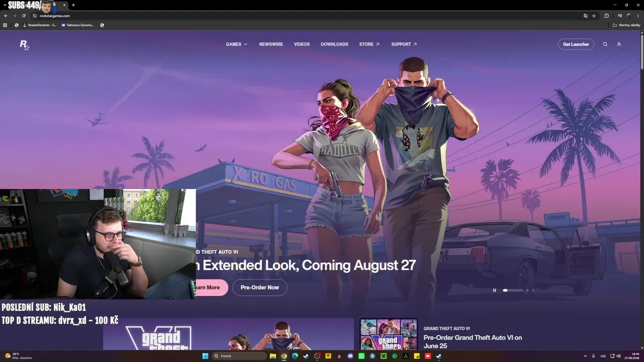Click the Learn More button
Viewport: 644px width, 362px height.
(212, 288)
